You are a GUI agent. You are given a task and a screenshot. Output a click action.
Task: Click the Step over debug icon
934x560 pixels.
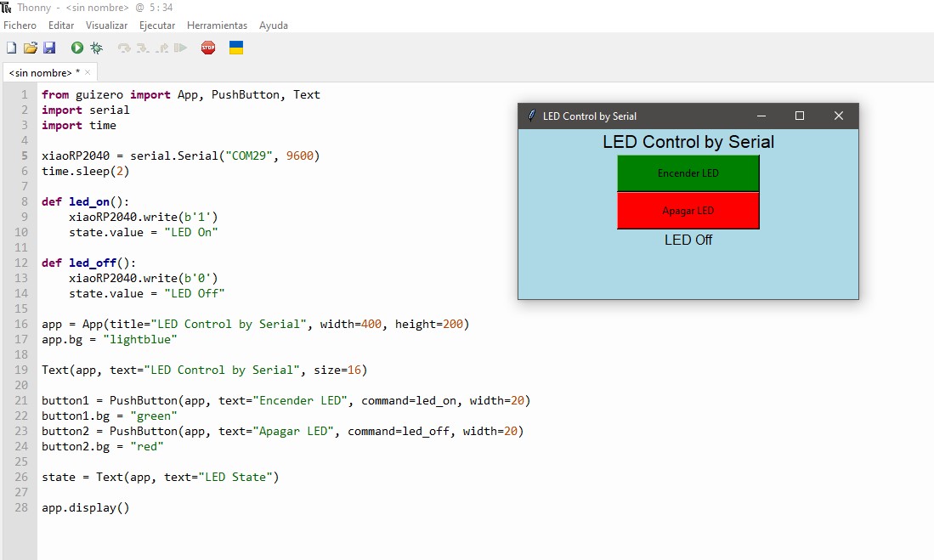124,48
